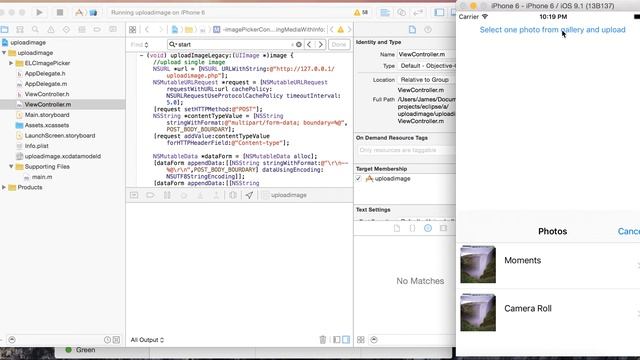Run the app with the Play button
The image size is (640, 360).
point(39,13)
